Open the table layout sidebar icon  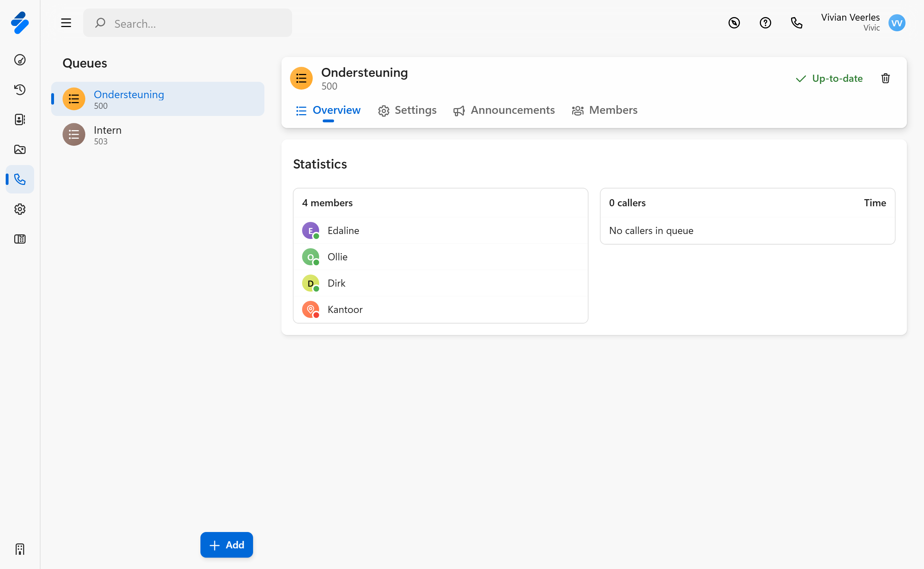coord(20,239)
